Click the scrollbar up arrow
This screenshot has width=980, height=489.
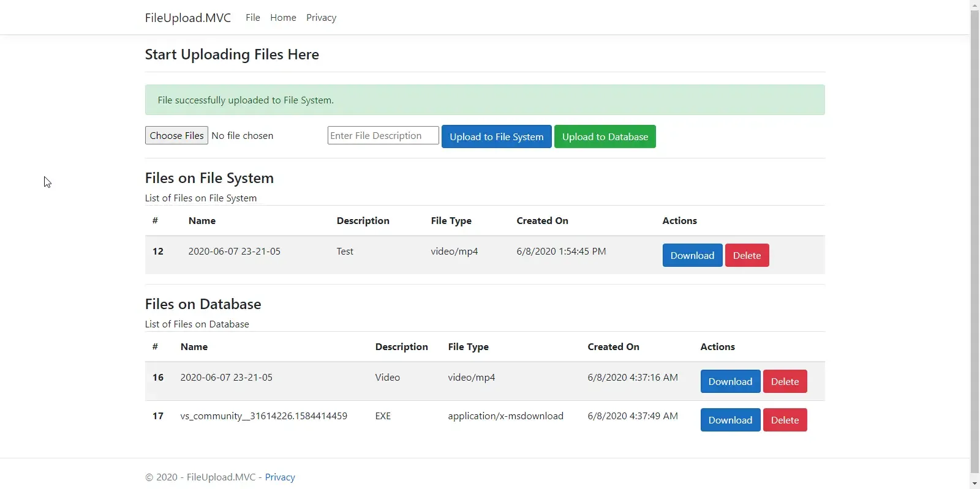(974, 5)
